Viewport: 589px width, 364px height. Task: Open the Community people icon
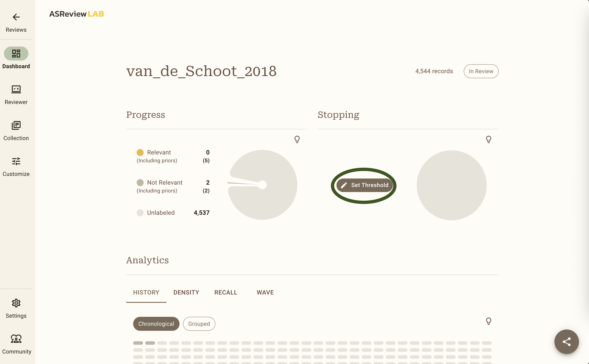point(16,339)
